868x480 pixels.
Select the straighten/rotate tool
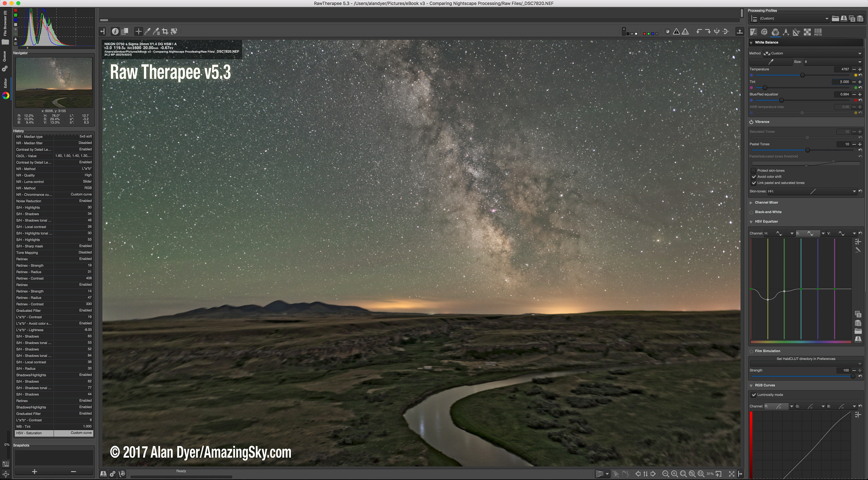(x=174, y=32)
